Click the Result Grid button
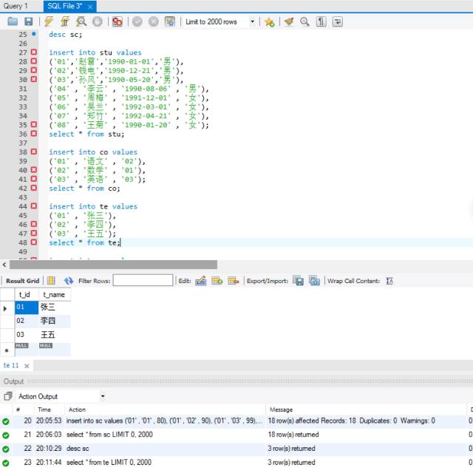This screenshot has width=473, height=476. 22,281
